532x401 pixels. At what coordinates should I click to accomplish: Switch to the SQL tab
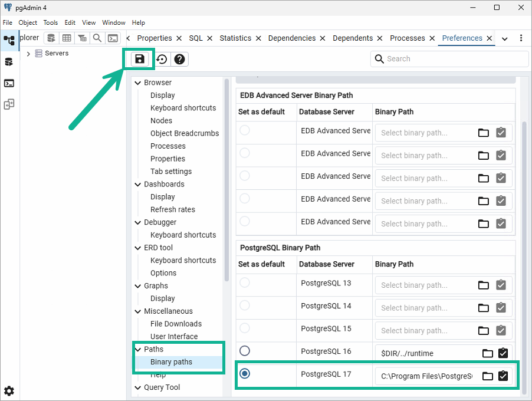(196, 38)
